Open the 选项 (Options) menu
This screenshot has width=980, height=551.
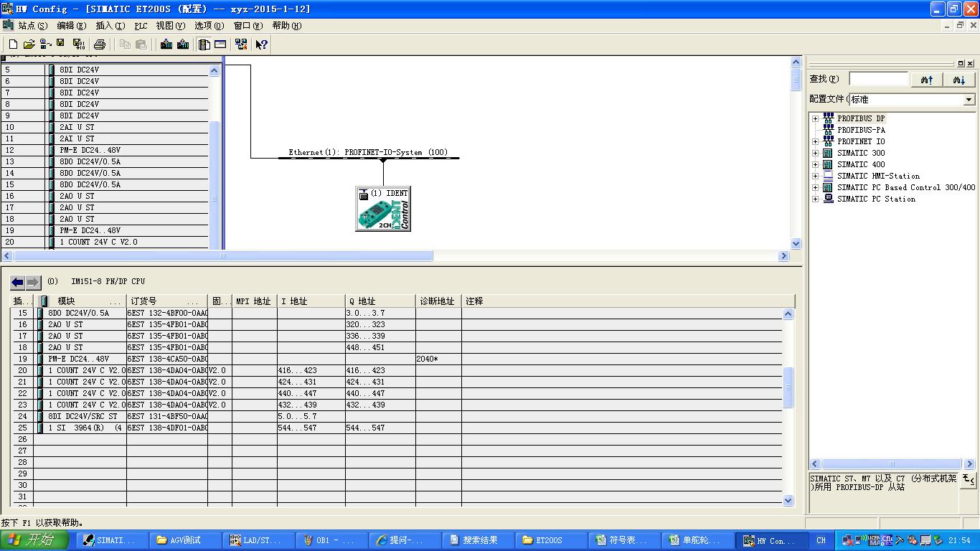(209, 26)
